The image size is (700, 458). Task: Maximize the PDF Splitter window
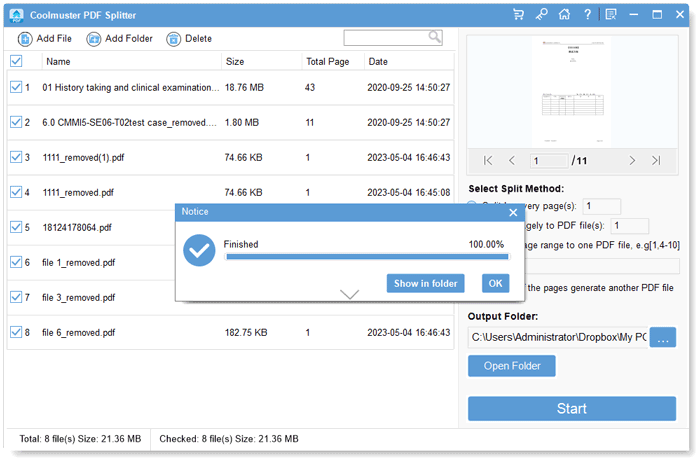click(x=657, y=15)
